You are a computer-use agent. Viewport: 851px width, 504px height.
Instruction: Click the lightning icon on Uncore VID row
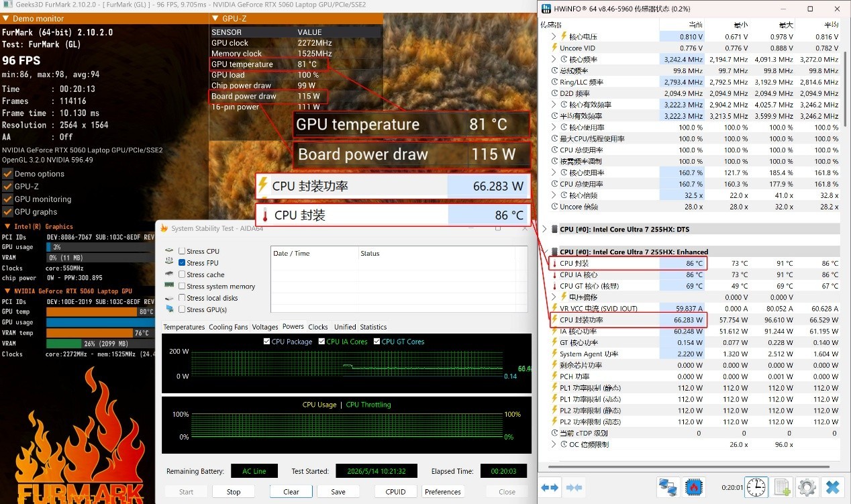[x=554, y=48]
